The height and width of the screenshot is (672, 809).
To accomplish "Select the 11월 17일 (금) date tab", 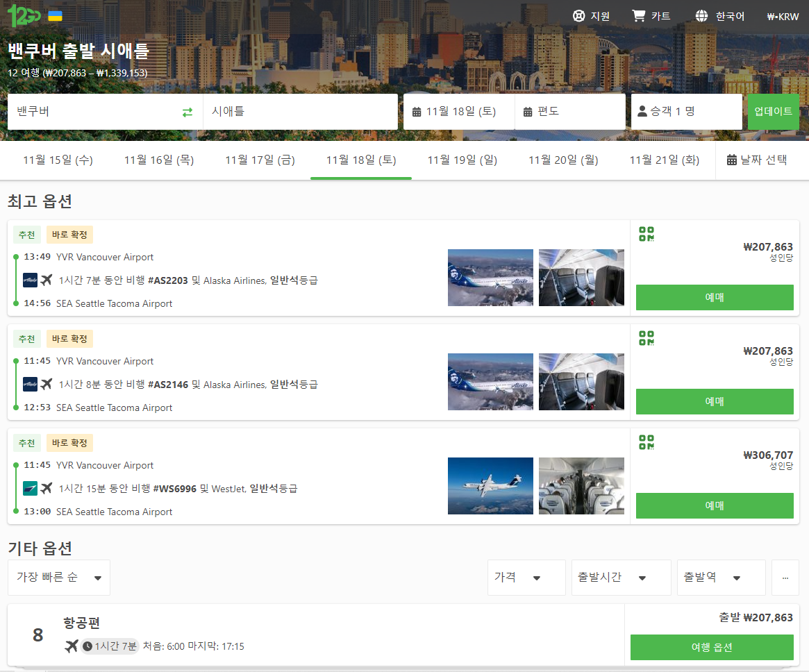I will 260,160.
